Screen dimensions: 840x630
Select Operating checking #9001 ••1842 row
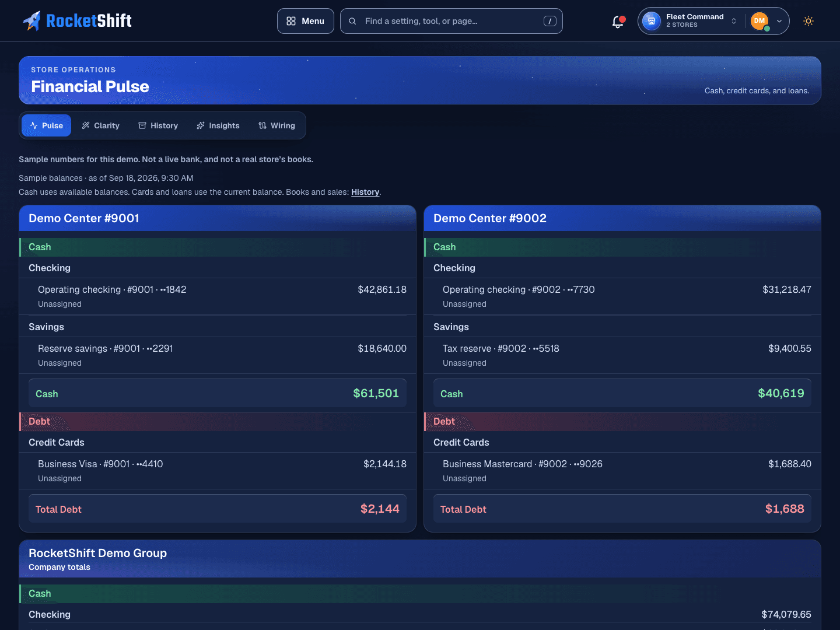pos(218,296)
